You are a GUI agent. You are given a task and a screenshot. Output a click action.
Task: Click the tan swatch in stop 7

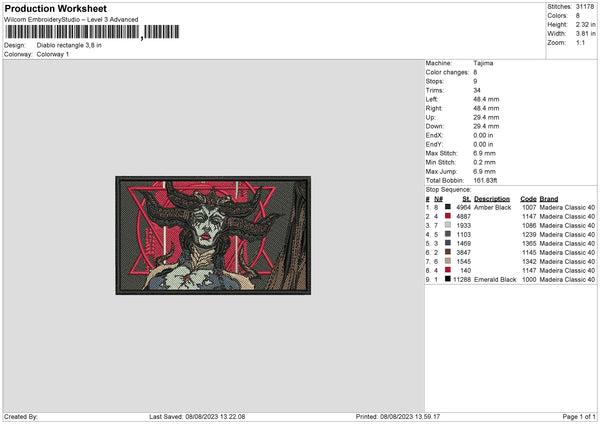pos(448,261)
